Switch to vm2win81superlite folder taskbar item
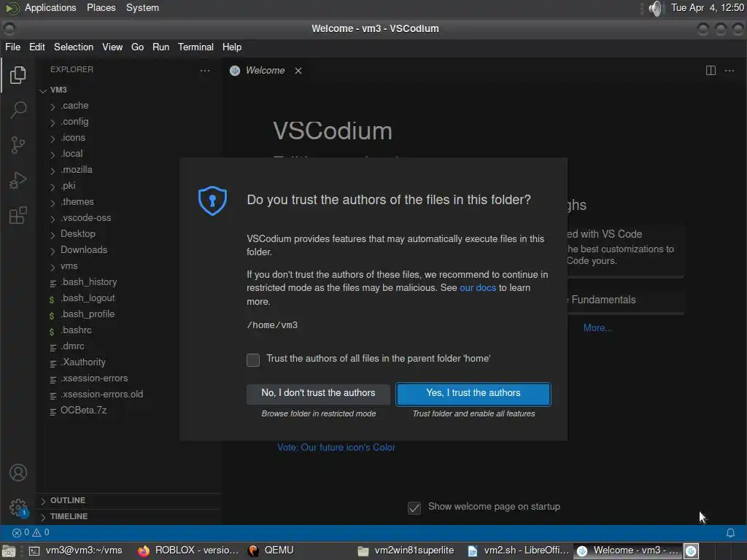Viewport: 747px width, 560px height. tap(406, 551)
